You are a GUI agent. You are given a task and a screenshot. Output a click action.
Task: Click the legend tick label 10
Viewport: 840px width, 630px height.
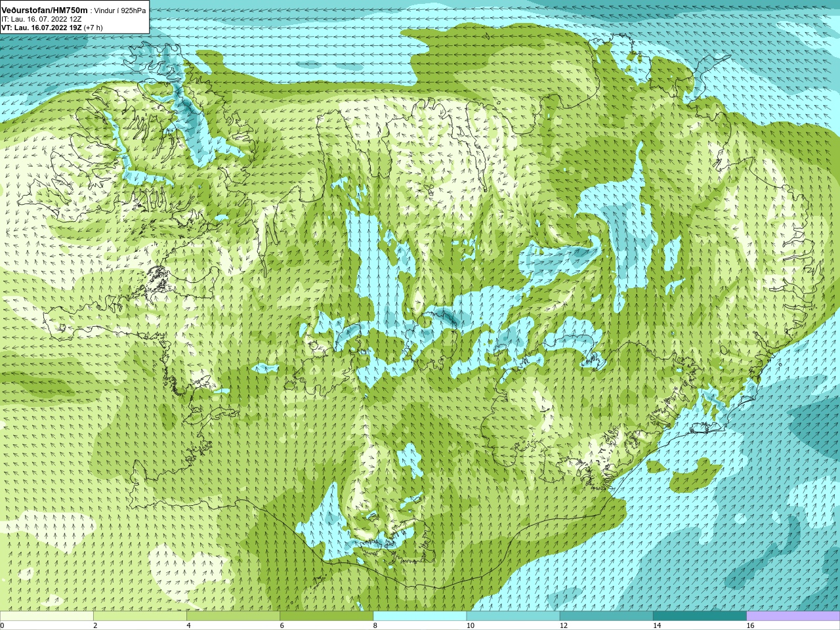tap(470, 625)
